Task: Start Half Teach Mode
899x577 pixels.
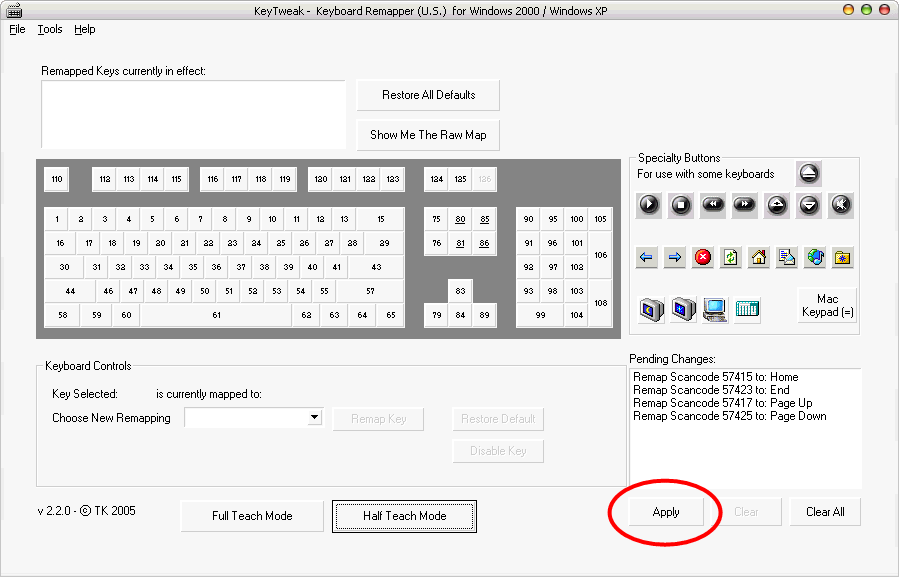Action: coord(404,516)
